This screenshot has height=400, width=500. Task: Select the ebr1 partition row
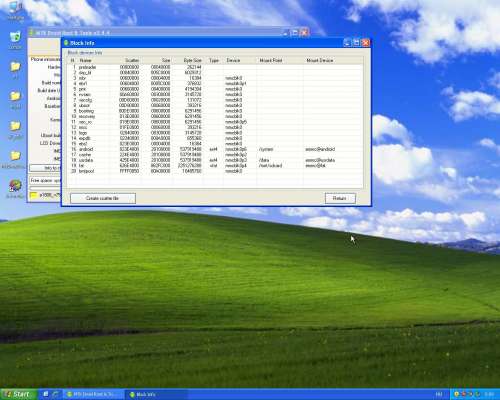(x=215, y=83)
